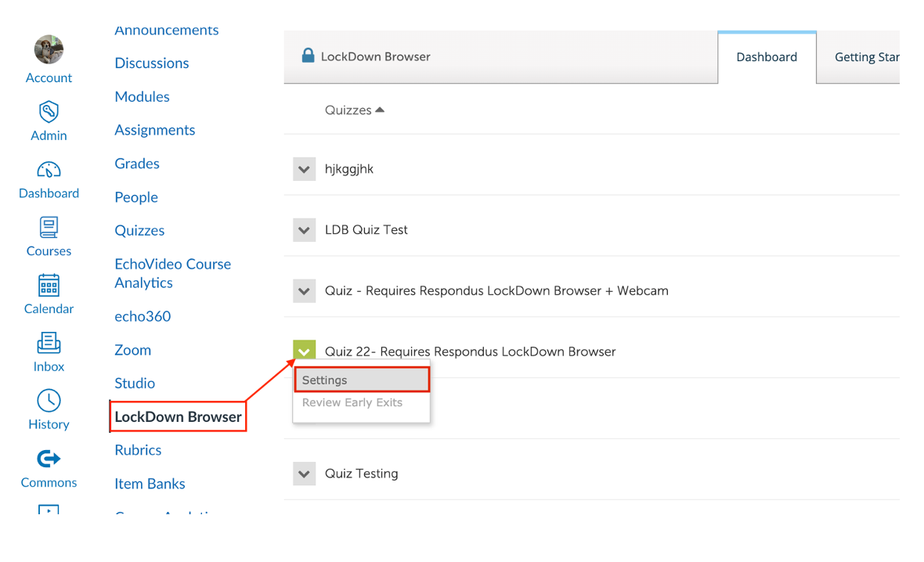Go to the Rubrics course page

138,450
